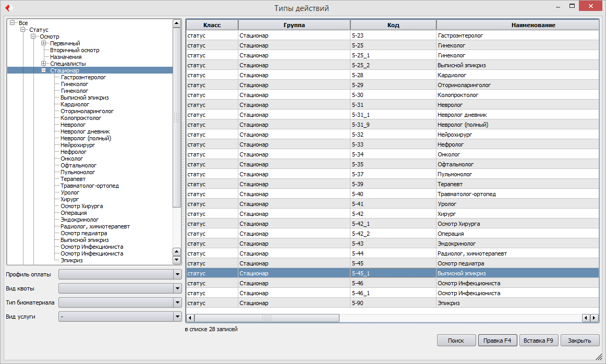Click tree panel scroll-down arrow at bottom
606x364 pixels.
click(x=177, y=260)
